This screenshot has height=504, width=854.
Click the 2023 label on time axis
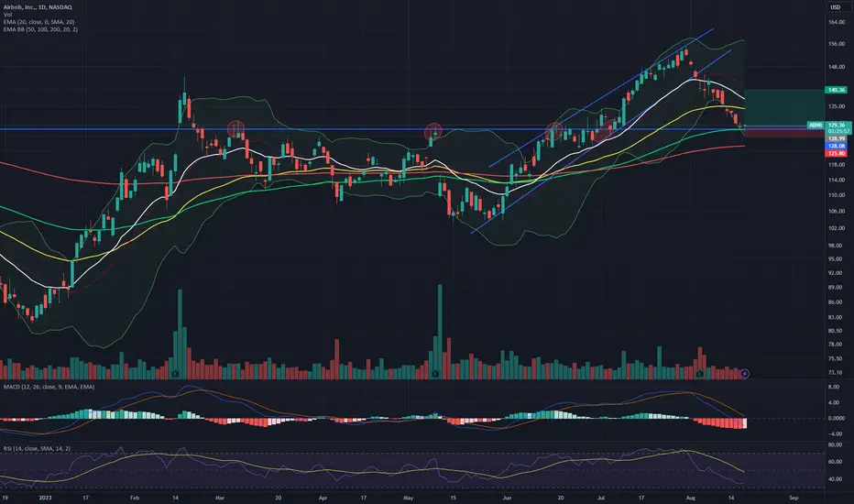pyautogui.click(x=46, y=498)
